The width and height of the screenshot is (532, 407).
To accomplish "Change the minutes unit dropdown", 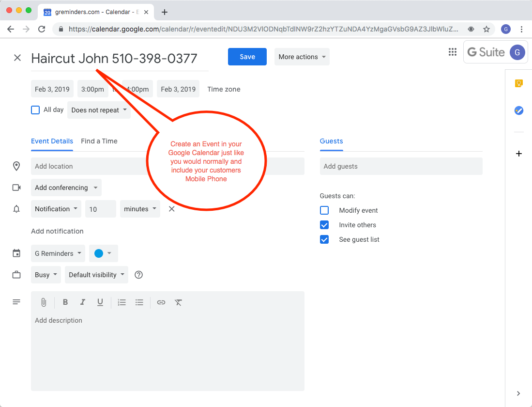I will click(140, 209).
